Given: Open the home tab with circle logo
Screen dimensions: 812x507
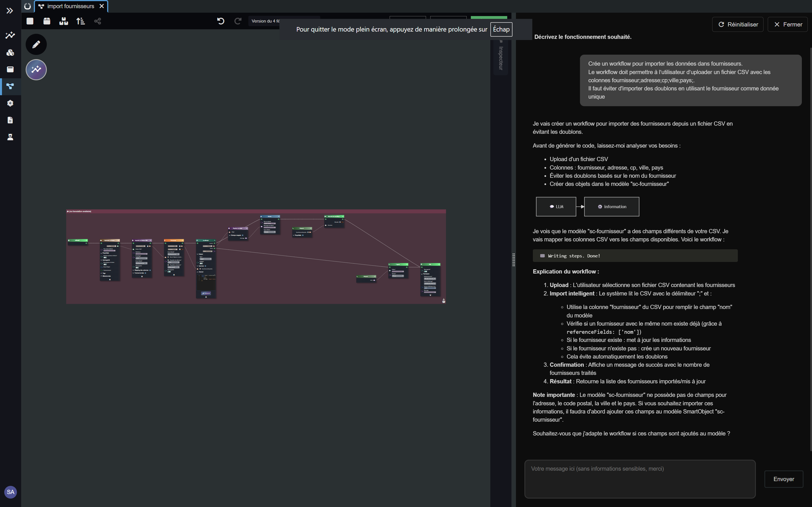Looking at the screenshot, I should pos(28,6).
